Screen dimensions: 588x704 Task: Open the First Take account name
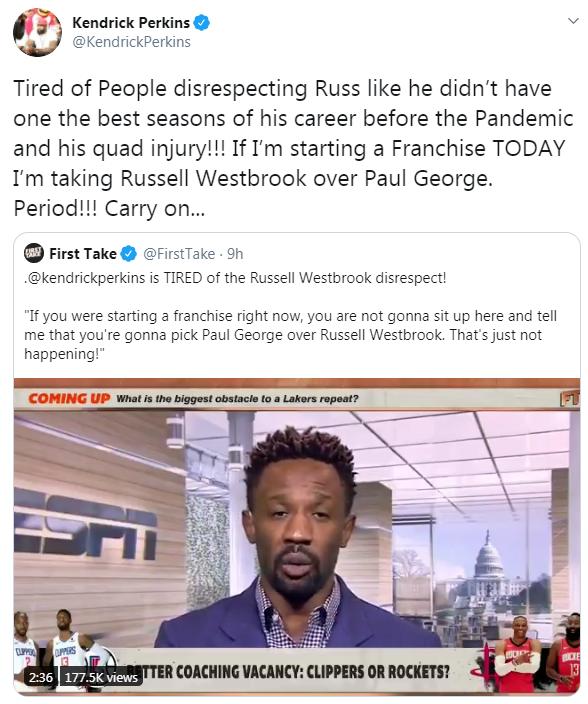(83, 254)
